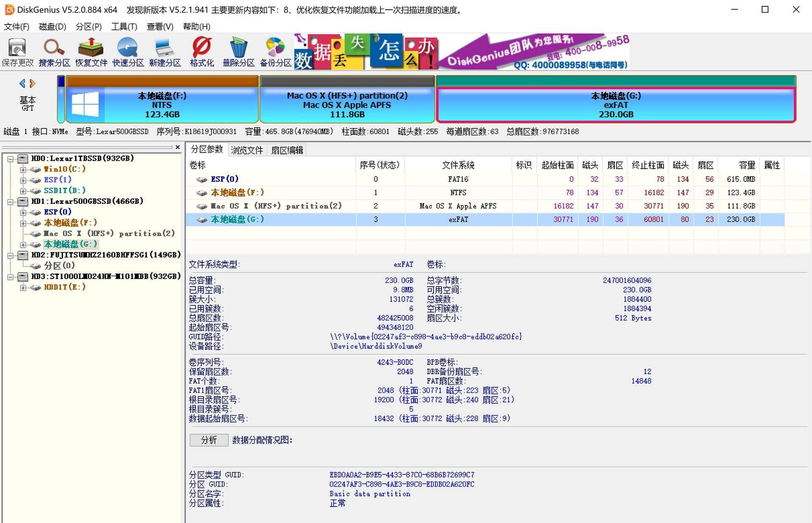Select the NTFS 本地磁盘(F:) partition block
Viewport: 812px width, 523px height.
point(162,104)
